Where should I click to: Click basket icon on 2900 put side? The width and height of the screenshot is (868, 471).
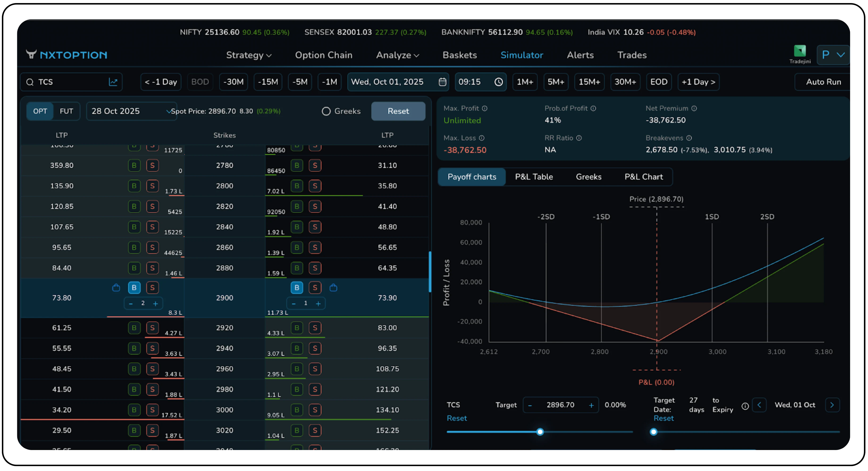pyautogui.click(x=333, y=288)
